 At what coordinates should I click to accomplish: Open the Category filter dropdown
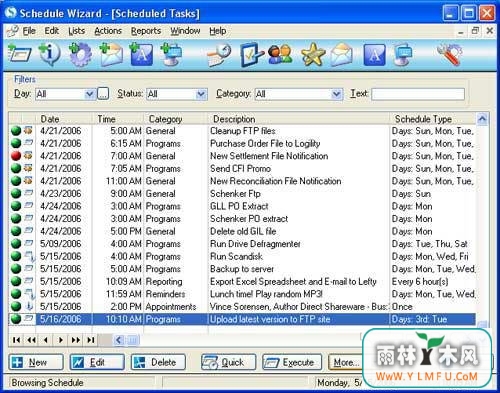pyautogui.click(x=337, y=94)
